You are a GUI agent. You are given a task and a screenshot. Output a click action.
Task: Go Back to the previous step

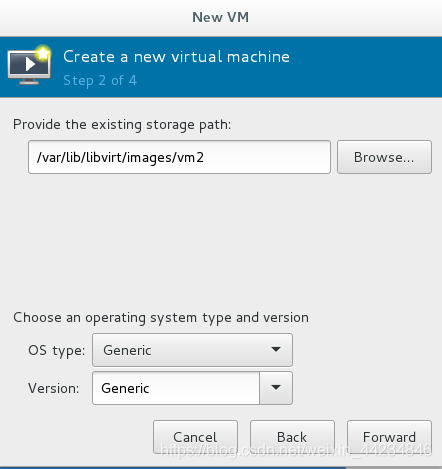292,437
